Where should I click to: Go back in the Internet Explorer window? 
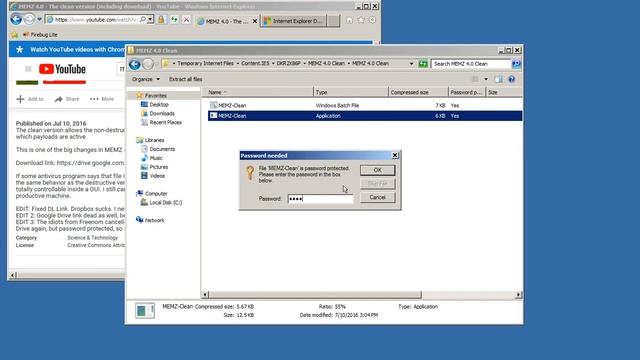coord(16,19)
